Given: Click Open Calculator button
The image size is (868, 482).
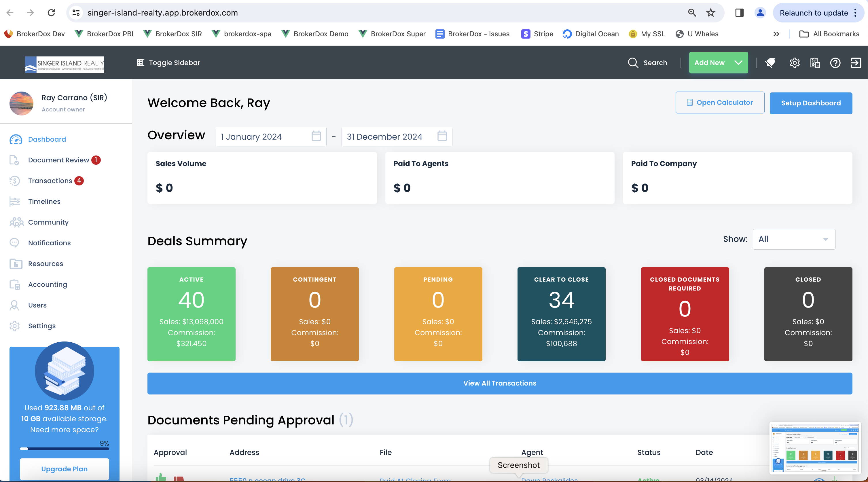Looking at the screenshot, I should point(719,103).
